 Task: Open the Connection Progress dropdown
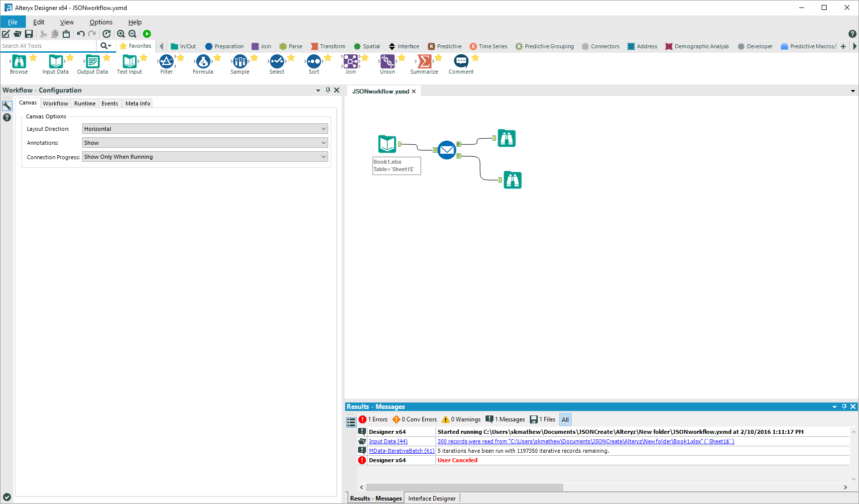tap(205, 157)
